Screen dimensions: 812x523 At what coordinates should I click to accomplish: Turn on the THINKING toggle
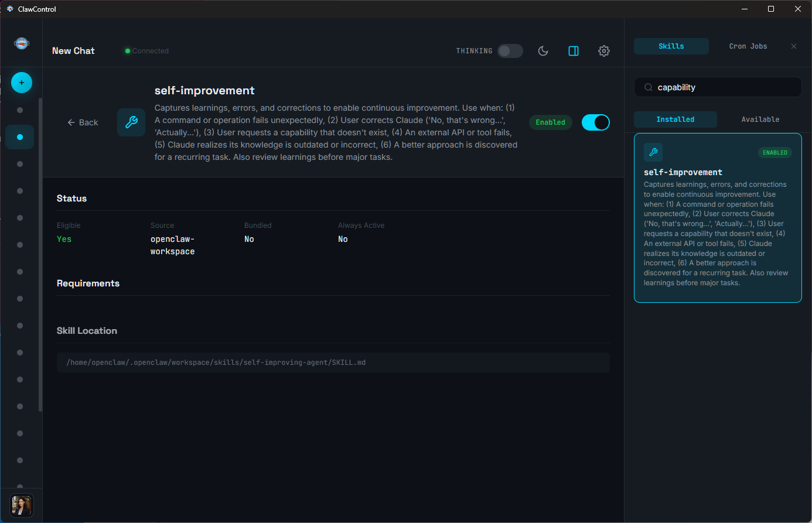pyautogui.click(x=509, y=51)
